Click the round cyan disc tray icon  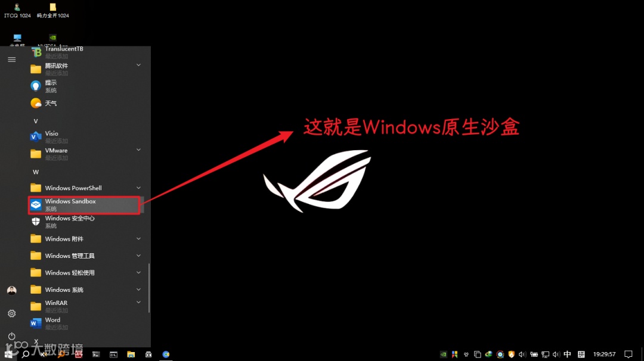click(500, 354)
